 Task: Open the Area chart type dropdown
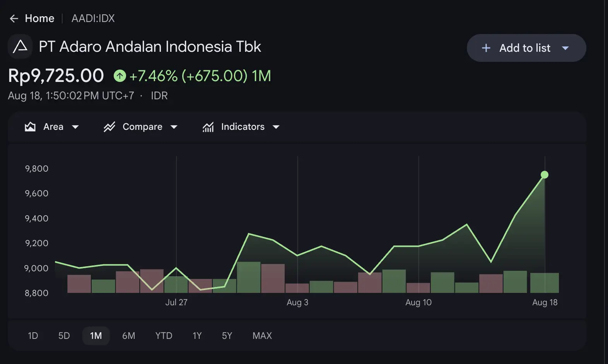(75, 127)
